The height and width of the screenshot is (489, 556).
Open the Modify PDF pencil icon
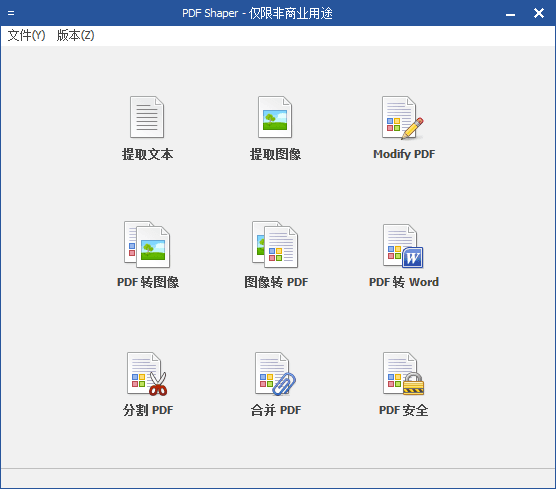tap(403, 117)
